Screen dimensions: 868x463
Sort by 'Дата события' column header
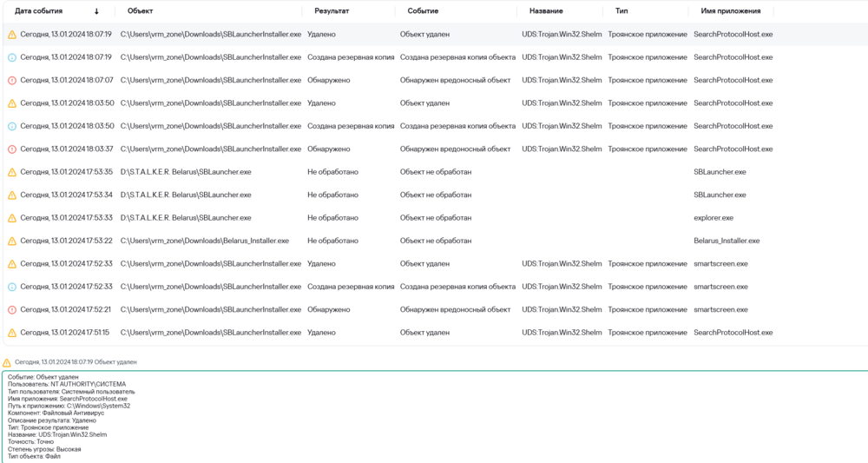click(38, 11)
